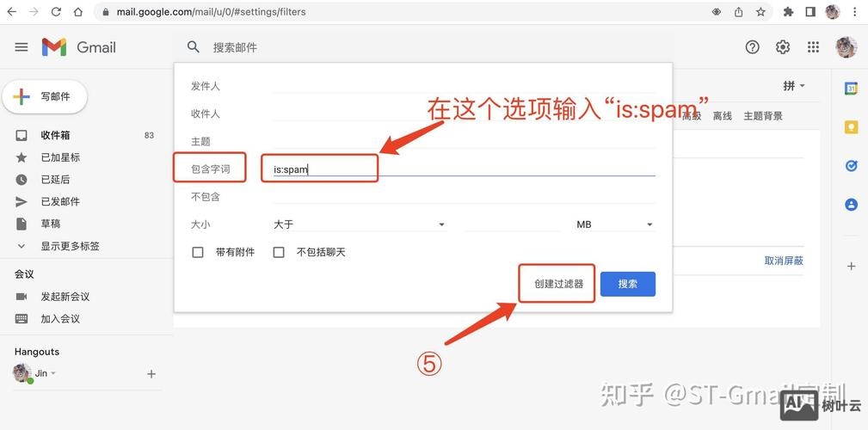
Task: Open Contacts in the side panel
Action: [x=851, y=205]
